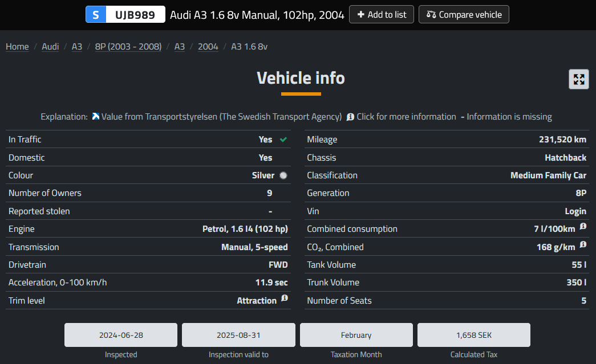Screen dimensions: 596x364
Task: Click the Generation 8P value
Action: 581,193
